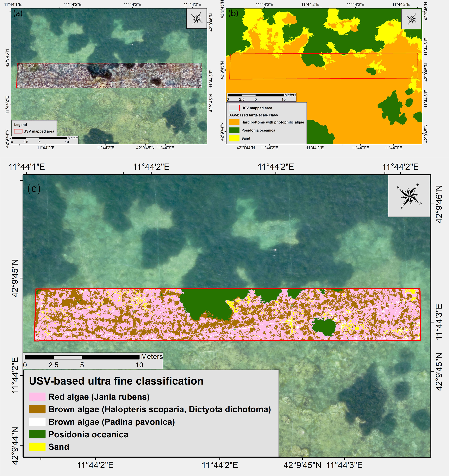Image resolution: width=449 pixels, height=476 pixels.
Task: Click the orange Hard bottoms legend swatch
Action: (x=234, y=122)
